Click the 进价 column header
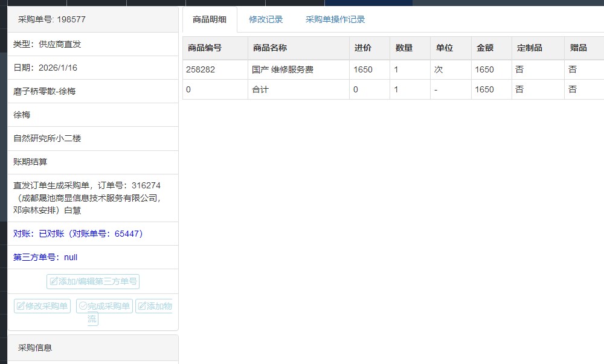Screen dimensions: 604x364 click(363, 48)
